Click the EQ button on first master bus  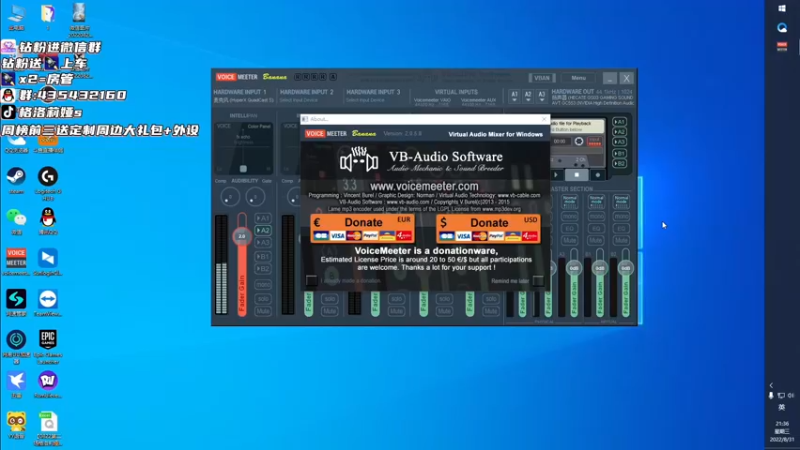(x=570, y=229)
